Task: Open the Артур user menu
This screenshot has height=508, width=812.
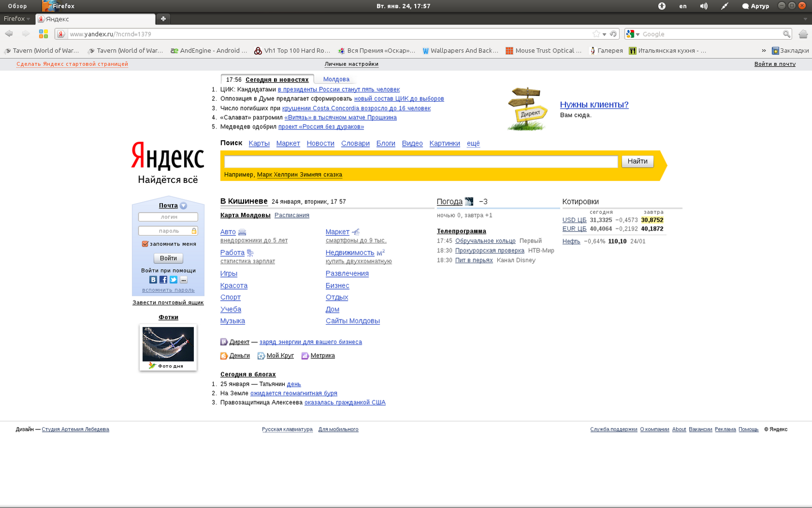Action: [x=756, y=6]
